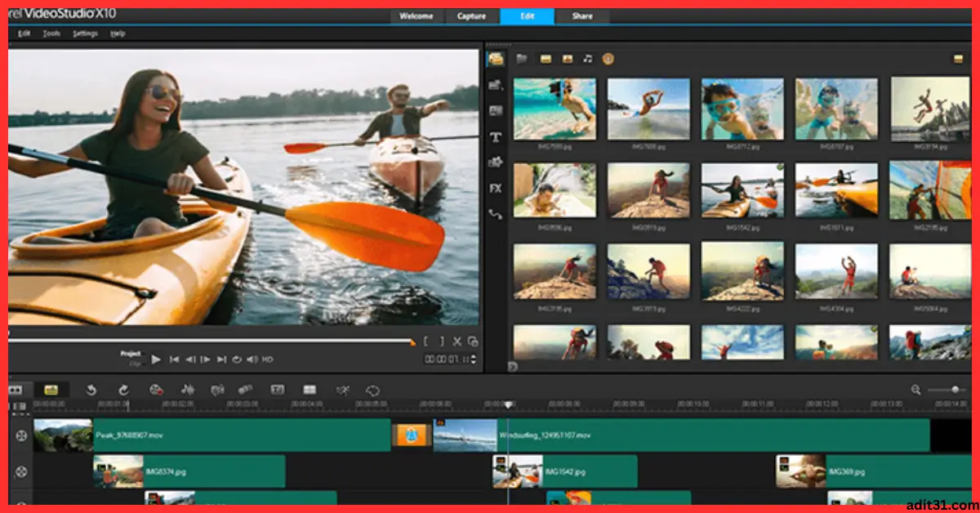This screenshot has width=980, height=513.
Task: Step to the previous frame
Action: point(189,359)
